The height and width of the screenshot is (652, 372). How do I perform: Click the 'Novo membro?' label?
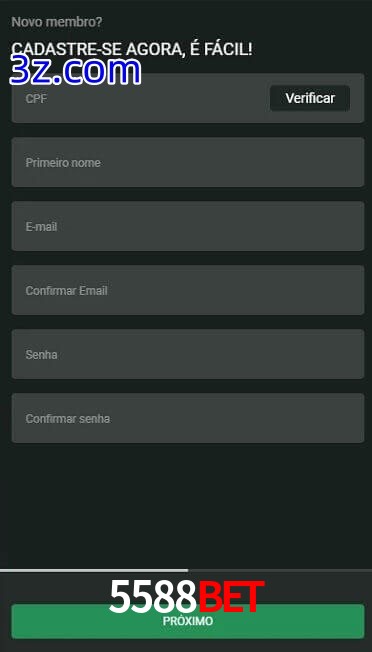(x=57, y=22)
